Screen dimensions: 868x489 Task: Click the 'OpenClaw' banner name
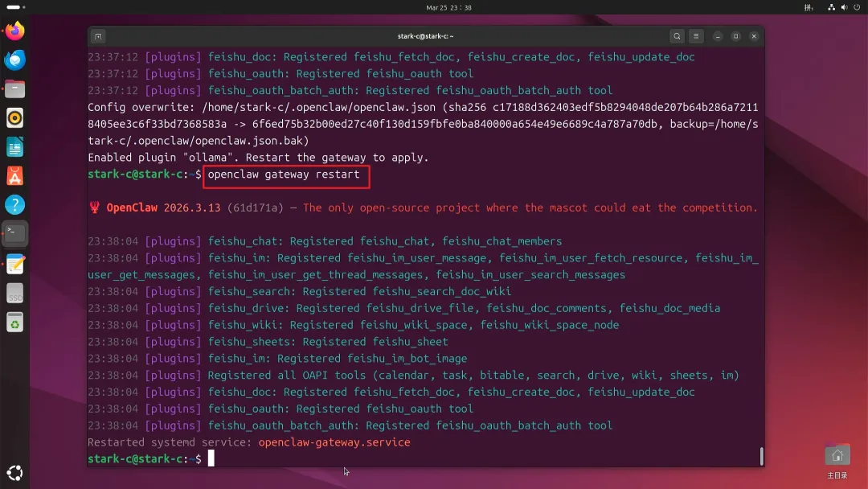132,208
